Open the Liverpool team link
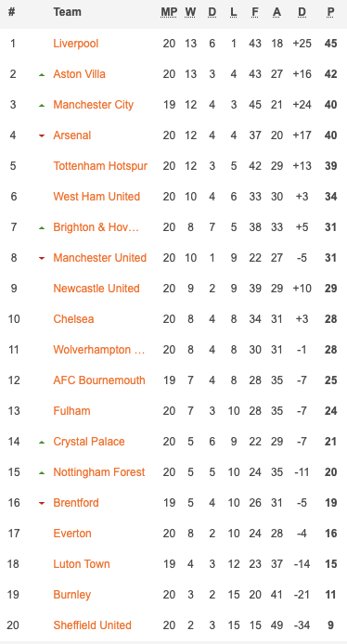This screenshot has height=644, width=347. (x=75, y=44)
